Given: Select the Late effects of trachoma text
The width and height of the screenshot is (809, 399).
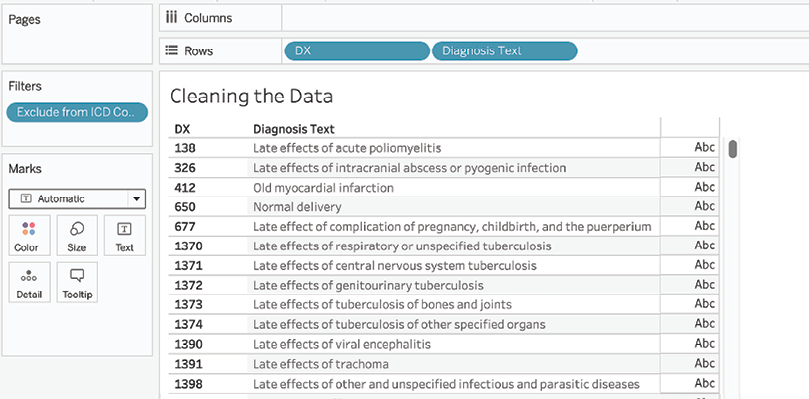Looking at the screenshot, I should pos(320,364).
